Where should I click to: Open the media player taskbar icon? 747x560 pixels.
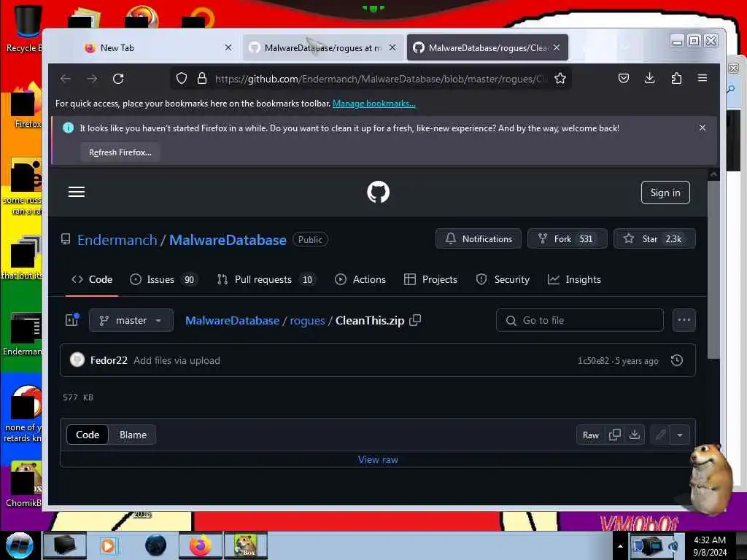(x=108, y=545)
